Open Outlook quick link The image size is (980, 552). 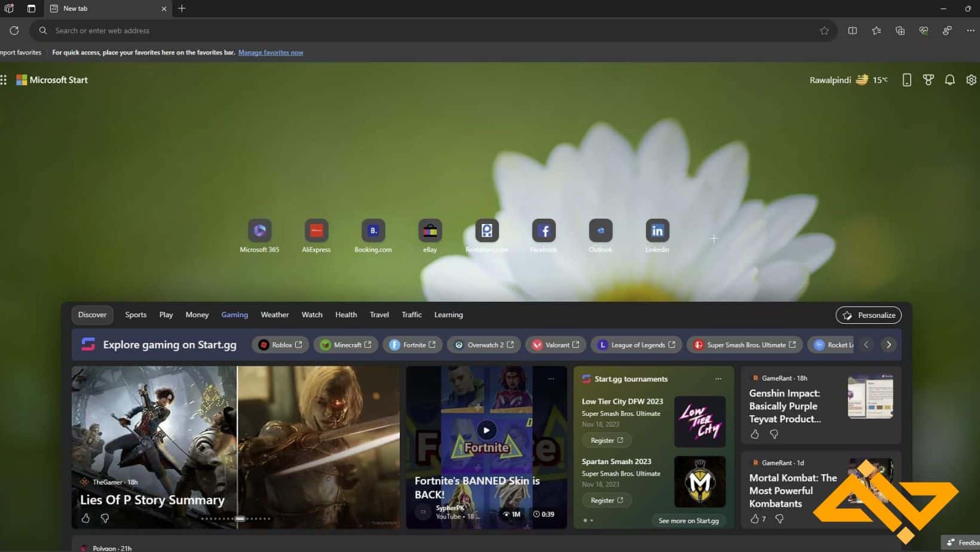point(601,236)
